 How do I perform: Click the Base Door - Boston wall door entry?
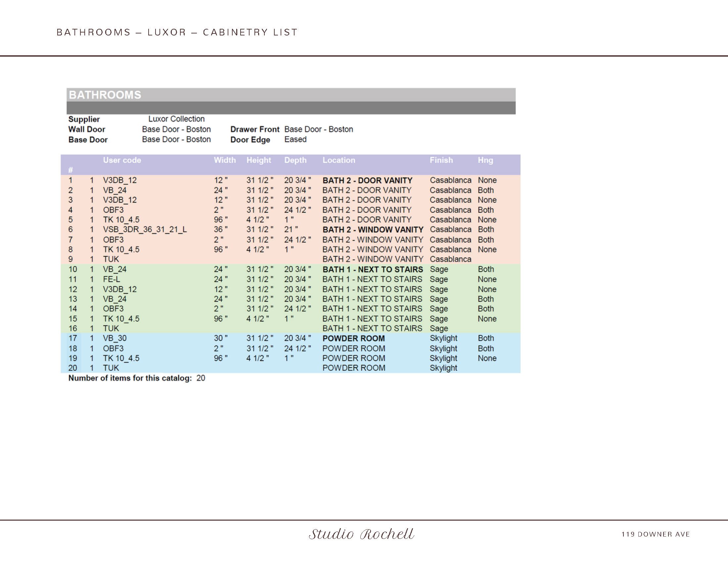point(176,129)
